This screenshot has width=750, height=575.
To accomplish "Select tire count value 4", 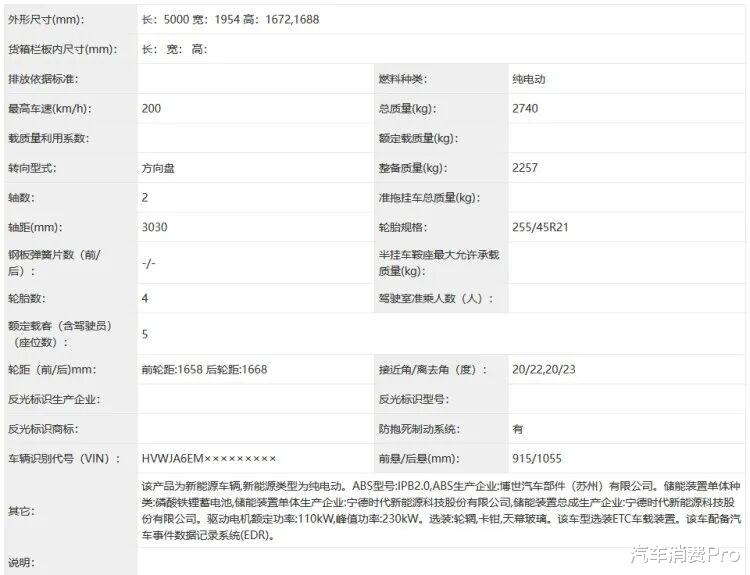I will pos(145,299).
